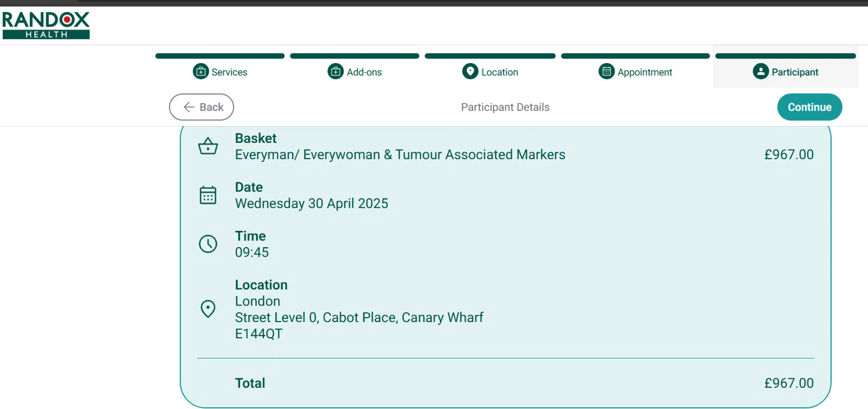Click the basket icon in summary
868x409 pixels.
(208, 146)
